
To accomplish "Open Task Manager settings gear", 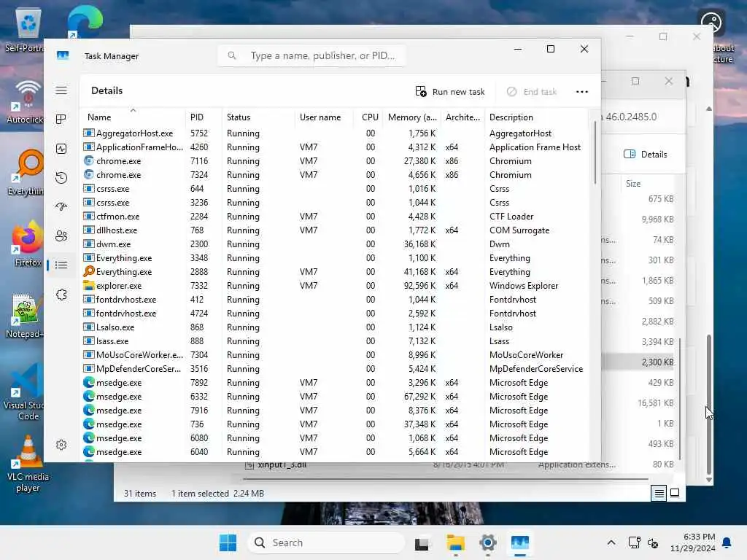I will coord(61,445).
